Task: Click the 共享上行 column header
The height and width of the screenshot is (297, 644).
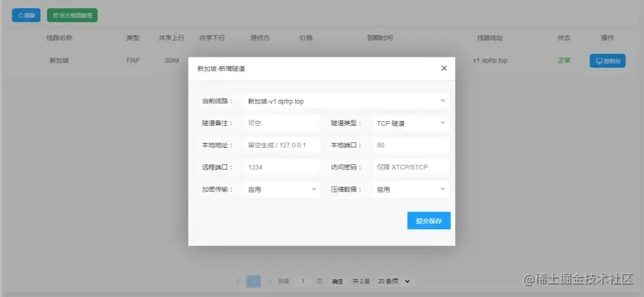Action: coord(172,38)
